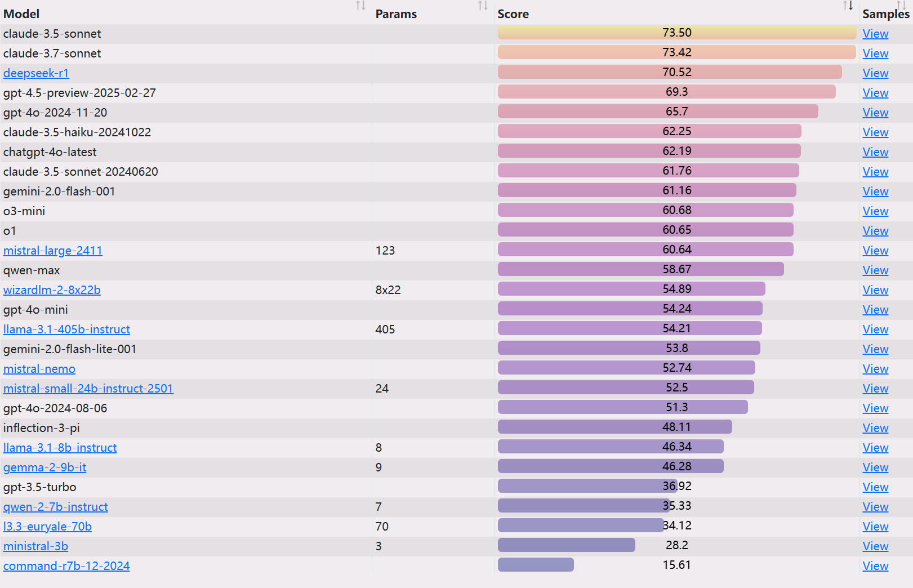Open command-r7b-12-2024 model link
913x588 pixels.
click(x=66, y=566)
